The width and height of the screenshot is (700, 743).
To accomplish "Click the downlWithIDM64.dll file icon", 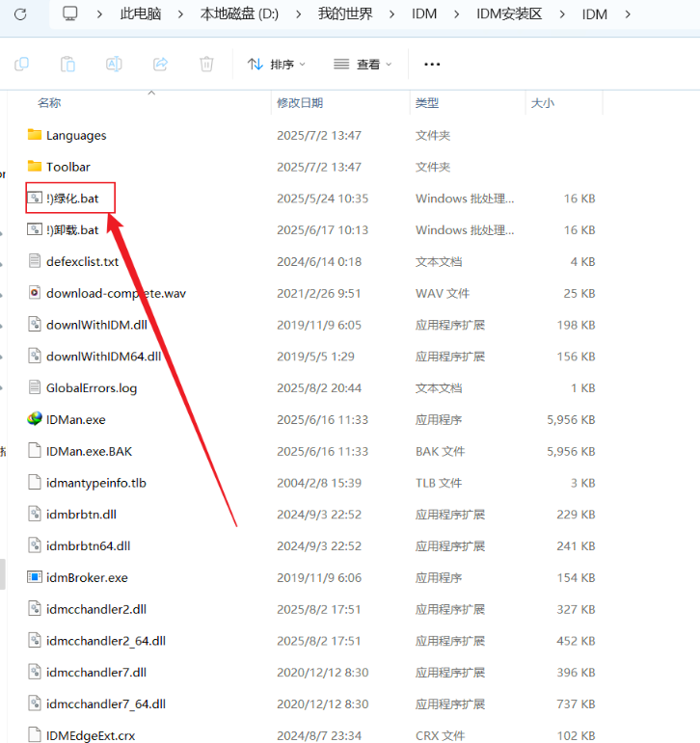I will point(35,356).
